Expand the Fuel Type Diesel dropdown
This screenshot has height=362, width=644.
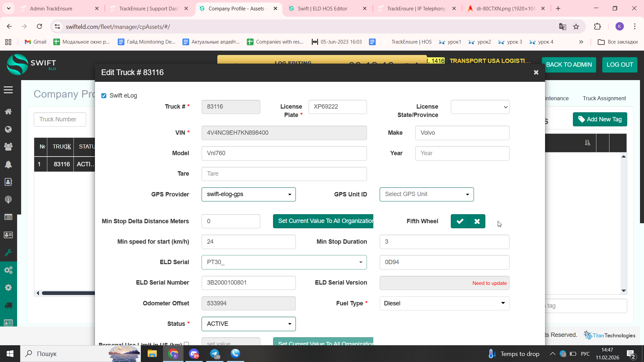[444, 303]
